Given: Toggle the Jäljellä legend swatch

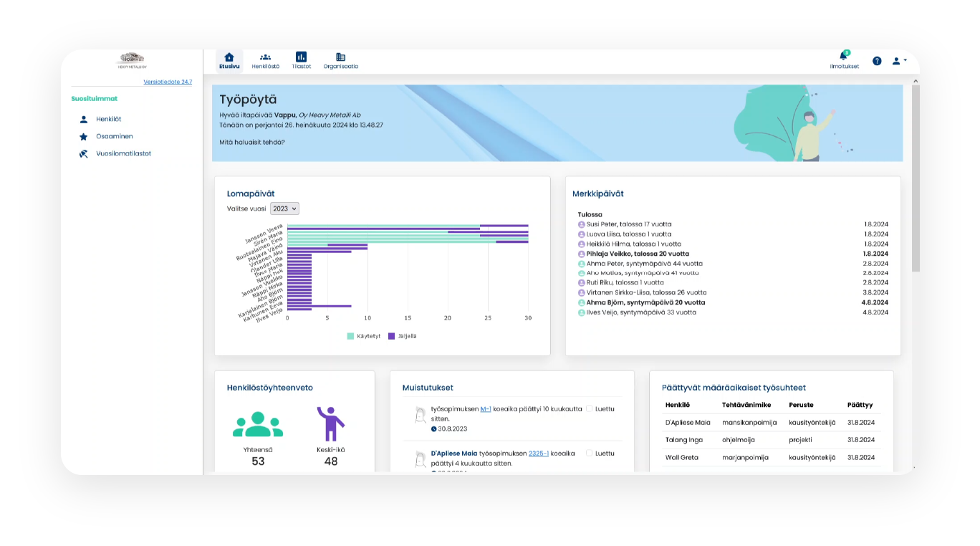Looking at the screenshot, I should tap(391, 336).
